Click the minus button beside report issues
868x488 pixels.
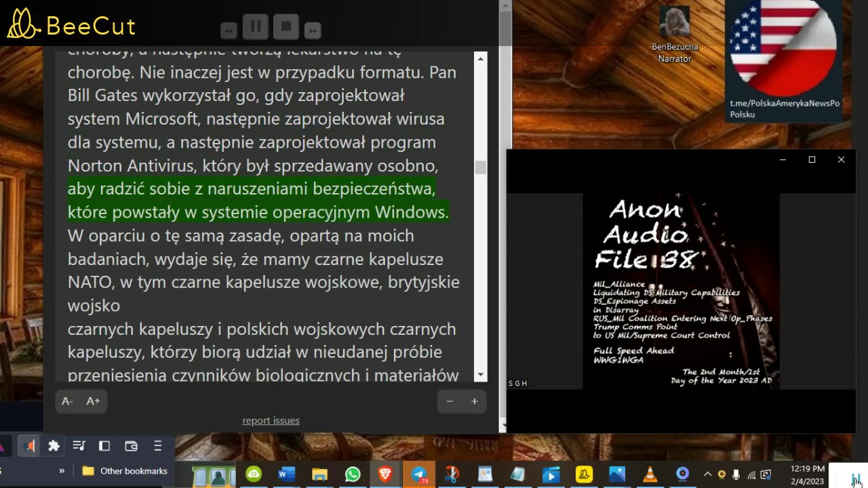(x=450, y=401)
